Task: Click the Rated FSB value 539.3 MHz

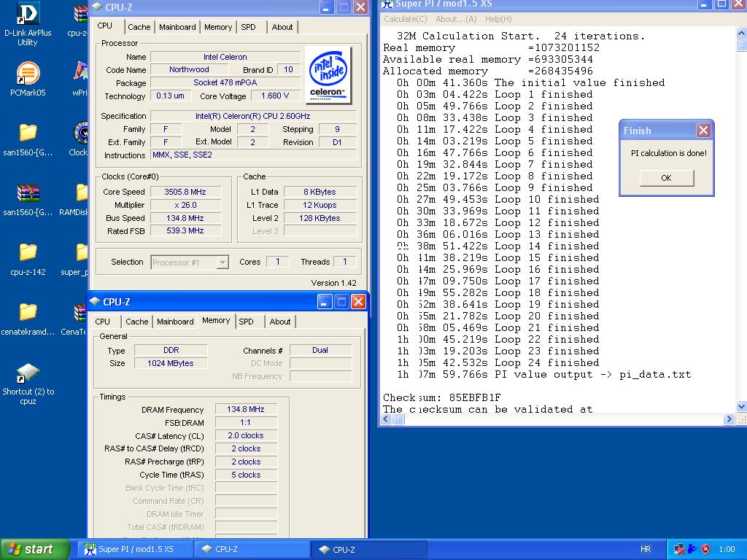Action: pos(185,230)
